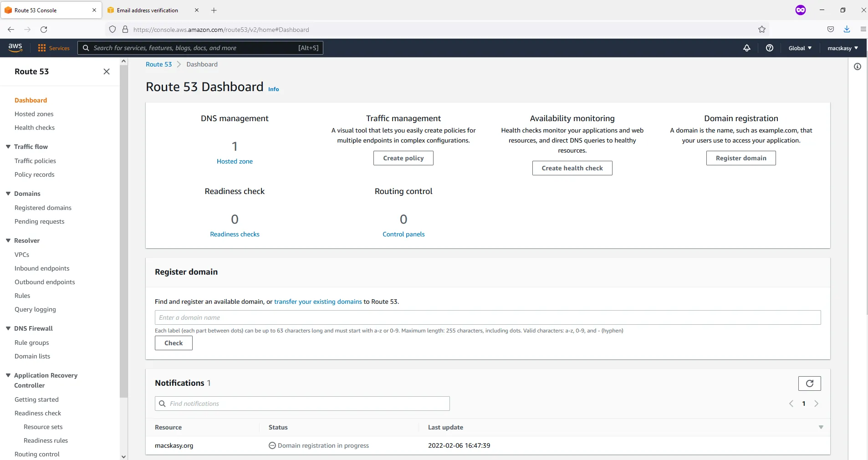Collapse the Traffic flow section
Viewport: 868px width, 460px height.
click(x=8, y=147)
